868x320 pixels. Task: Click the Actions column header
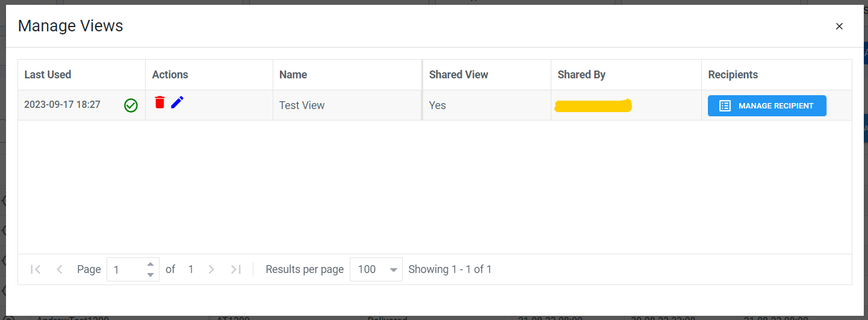click(x=170, y=75)
